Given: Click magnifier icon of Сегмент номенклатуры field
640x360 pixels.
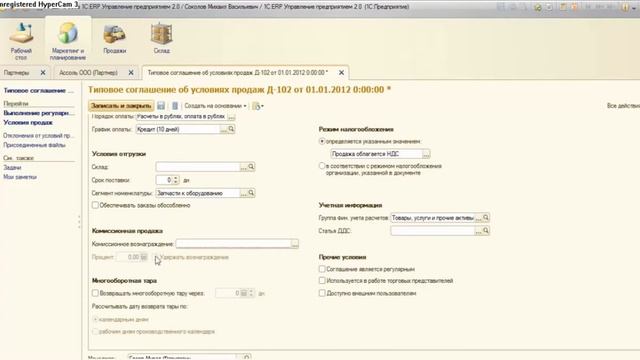Looking at the screenshot, I should pos(251,193).
